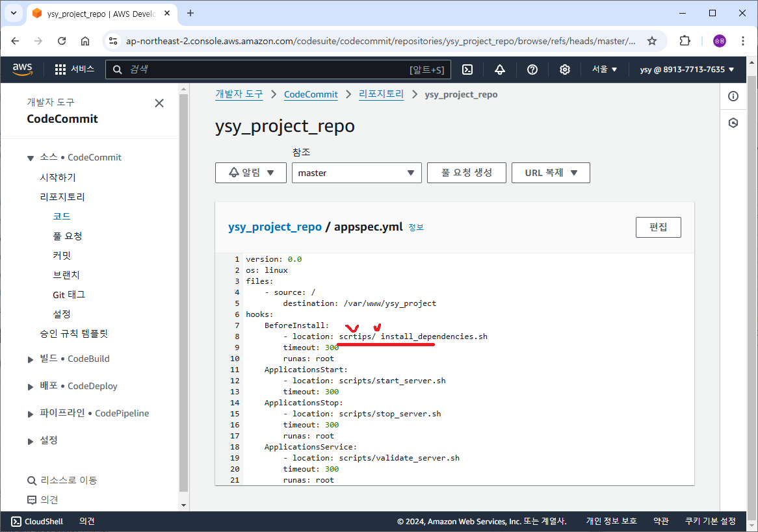Open the help question mark icon
The height and width of the screenshot is (532, 758).
pos(532,70)
